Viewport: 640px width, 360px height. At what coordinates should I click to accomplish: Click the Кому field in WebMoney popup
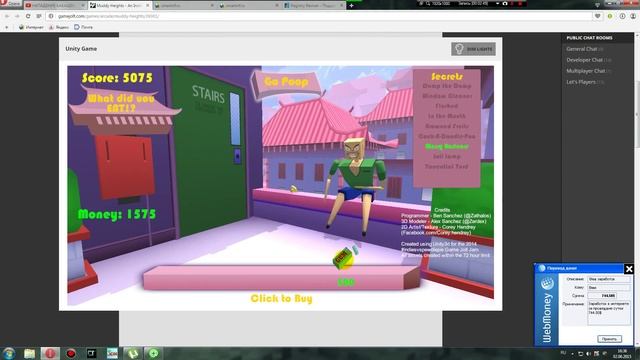608,287
